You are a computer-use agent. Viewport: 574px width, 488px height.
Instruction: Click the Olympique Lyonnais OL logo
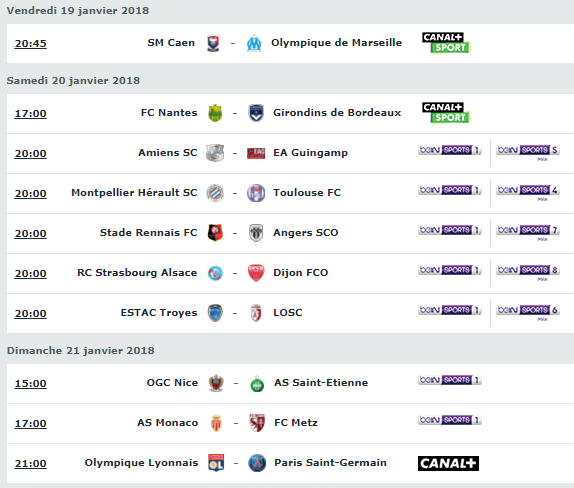[x=216, y=463]
